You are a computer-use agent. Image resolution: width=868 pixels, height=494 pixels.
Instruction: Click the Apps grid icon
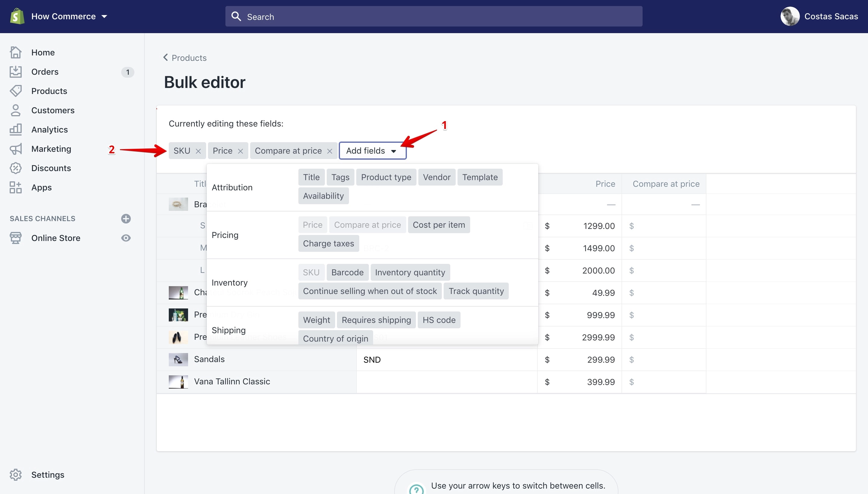pyautogui.click(x=16, y=187)
